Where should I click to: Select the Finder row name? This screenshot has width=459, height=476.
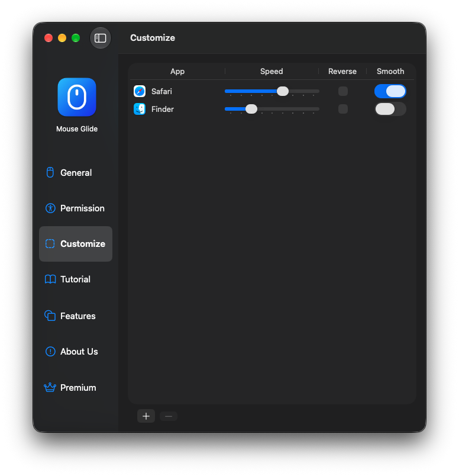click(163, 110)
